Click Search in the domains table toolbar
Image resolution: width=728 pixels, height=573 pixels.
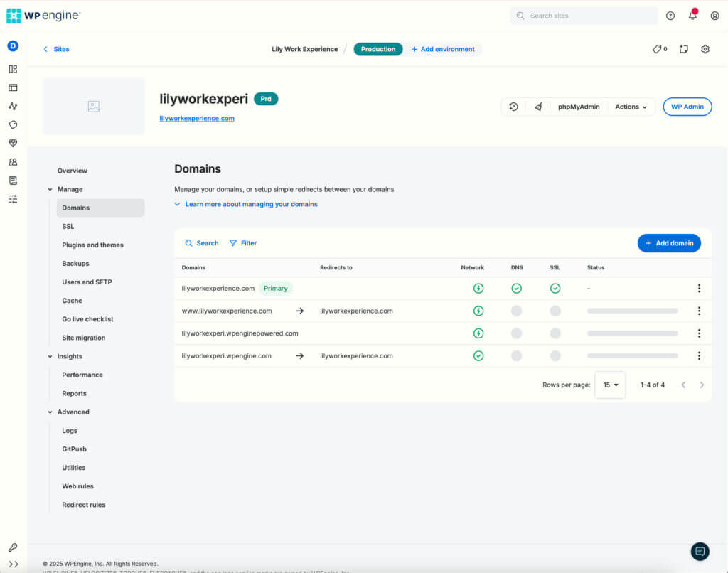[x=202, y=243]
